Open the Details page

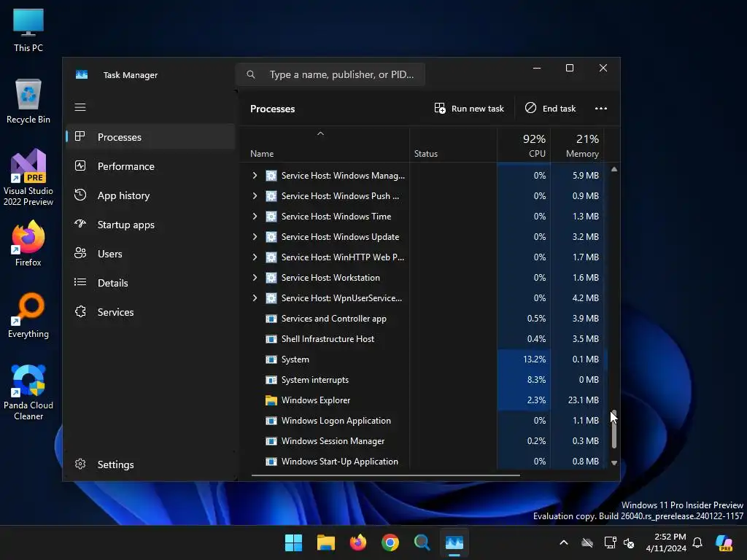coord(150,283)
